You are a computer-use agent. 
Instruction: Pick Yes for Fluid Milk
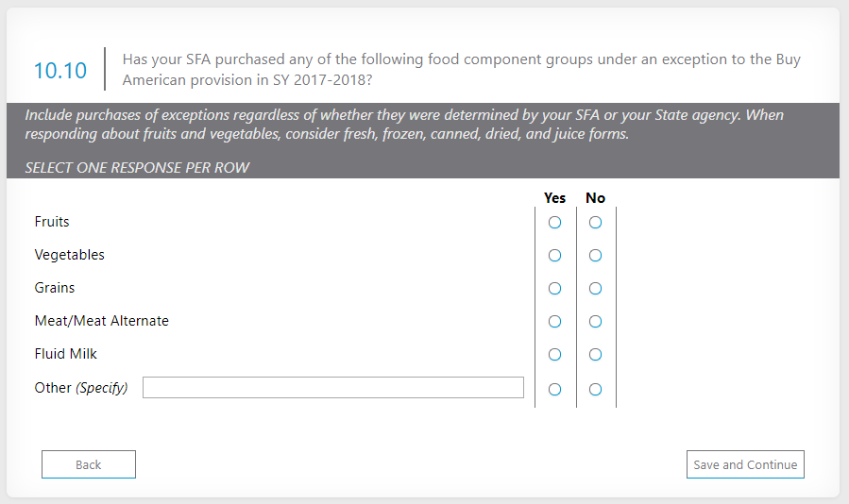tap(554, 355)
